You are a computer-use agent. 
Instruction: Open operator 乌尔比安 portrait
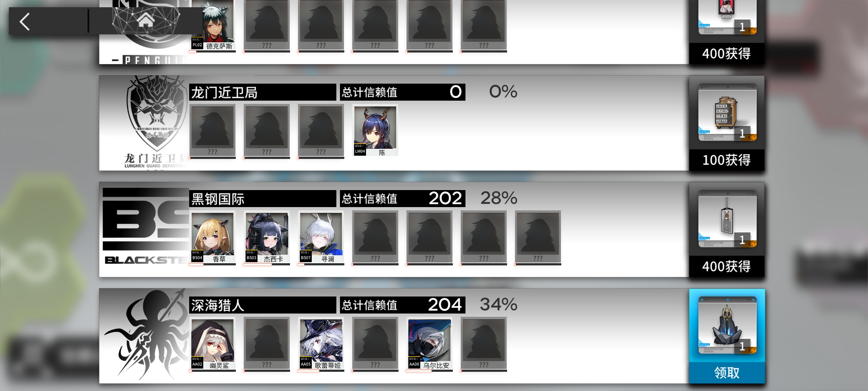coord(430,344)
